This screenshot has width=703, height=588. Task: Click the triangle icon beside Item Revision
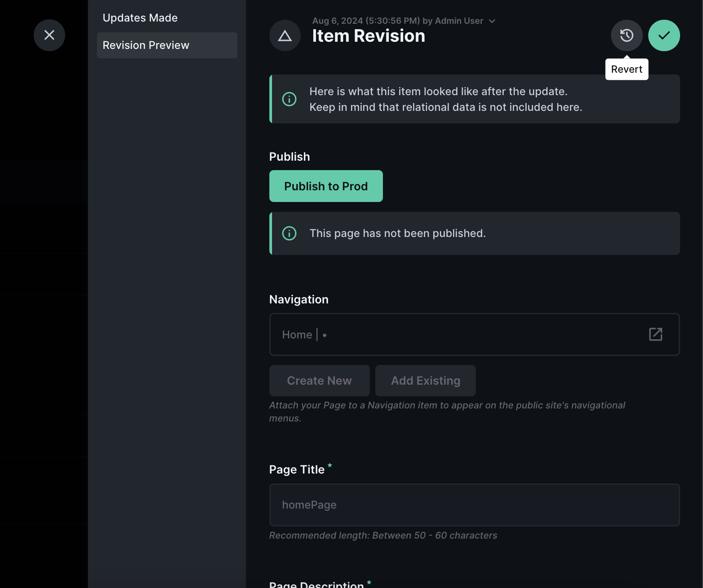pyautogui.click(x=285, y=35)
